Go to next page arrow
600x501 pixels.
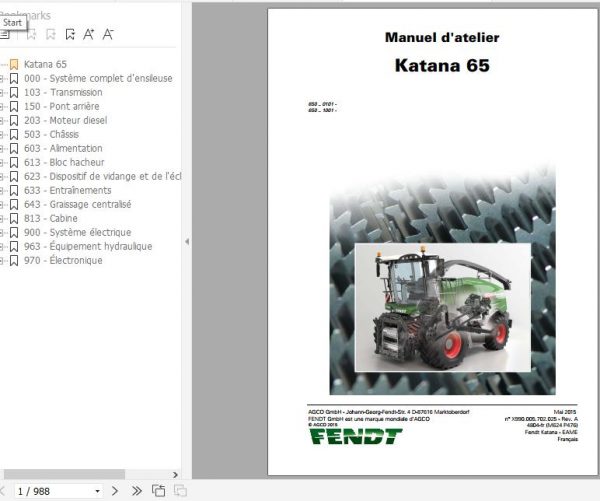115,491
